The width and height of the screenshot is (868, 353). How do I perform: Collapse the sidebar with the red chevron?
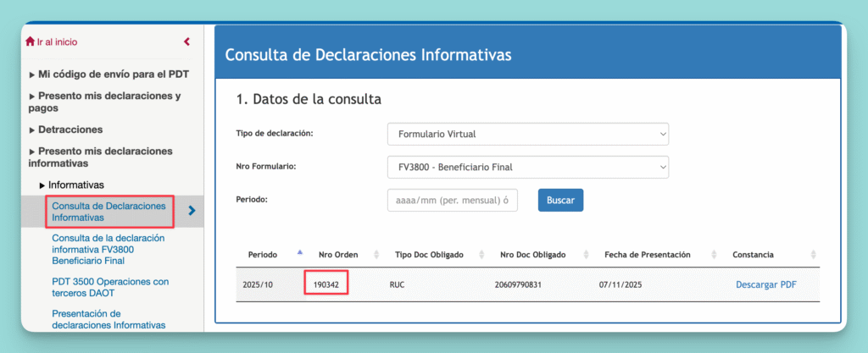pos(186,41)
